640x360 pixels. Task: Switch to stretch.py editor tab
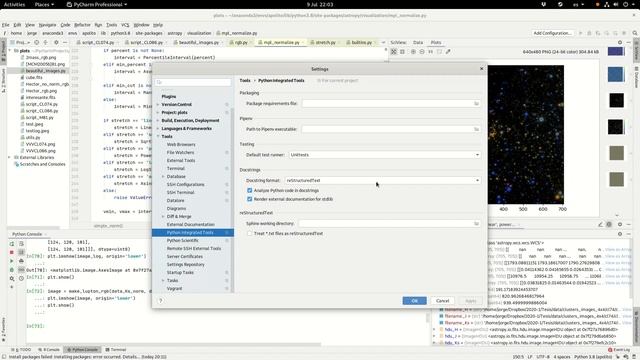(x=325, y=42)
